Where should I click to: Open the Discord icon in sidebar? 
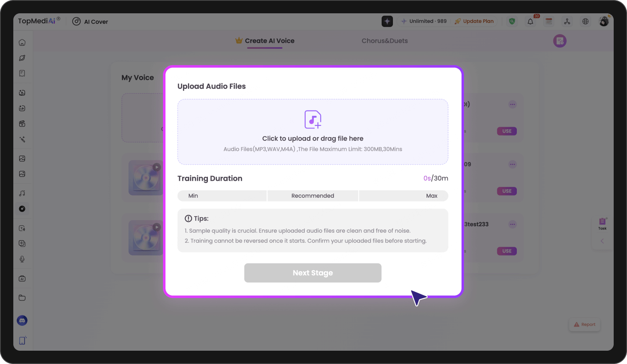(22, 320)
